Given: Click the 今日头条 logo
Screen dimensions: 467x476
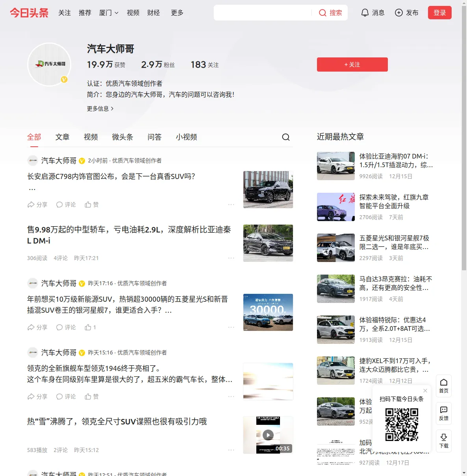Looking at the screenshot, I should [29, 13].
